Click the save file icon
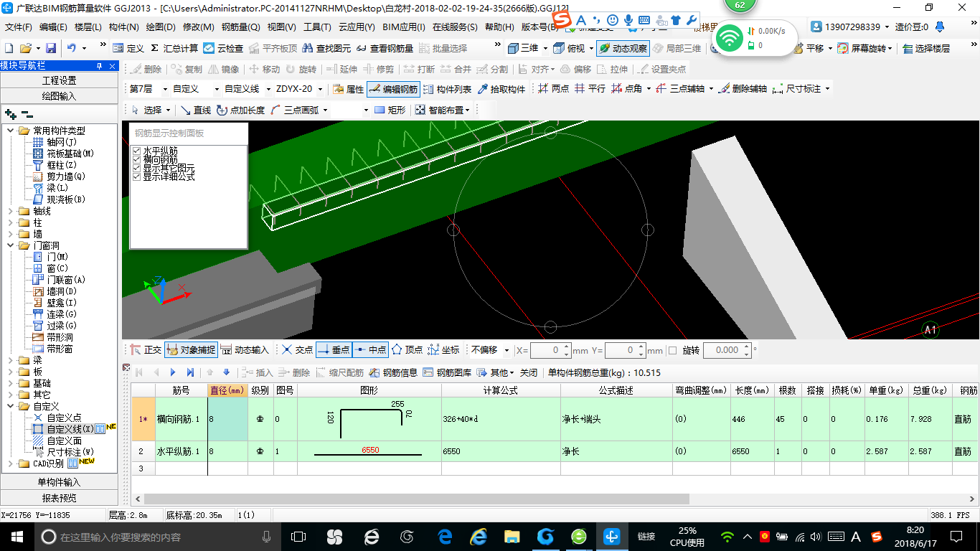Image resolution: width=980 pixels, height=551 pixels. click(51, 48)
